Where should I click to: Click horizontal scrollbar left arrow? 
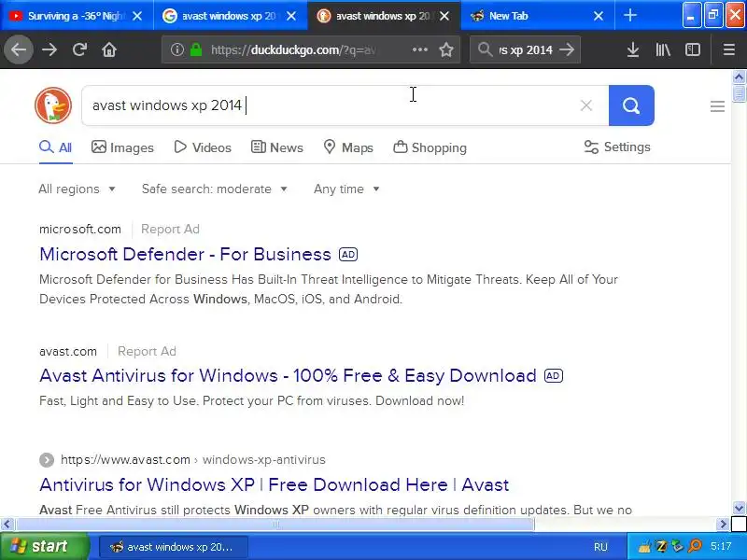click(7, 525)
